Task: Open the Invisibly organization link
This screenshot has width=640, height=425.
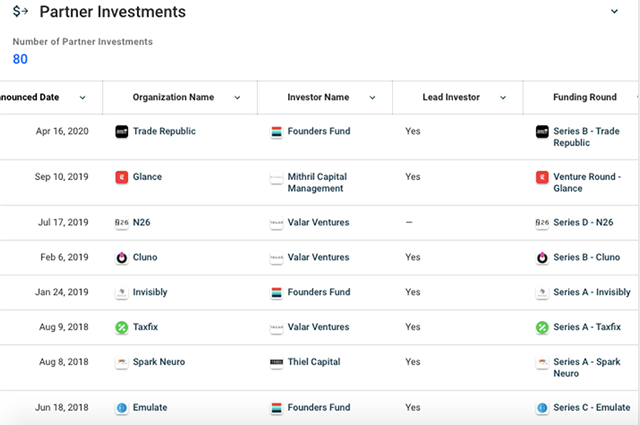Action: click(150, 292)
